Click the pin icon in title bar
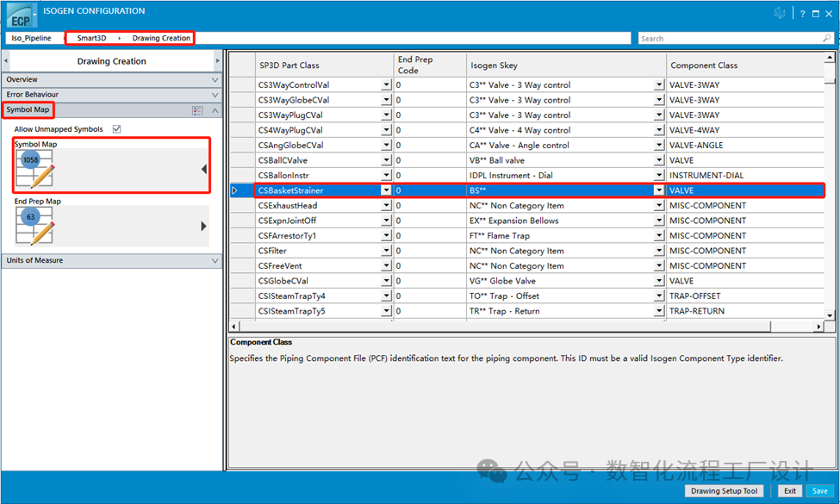Image resolution: width=840 pixels, height=504 pixels. (x=780, y=14)
